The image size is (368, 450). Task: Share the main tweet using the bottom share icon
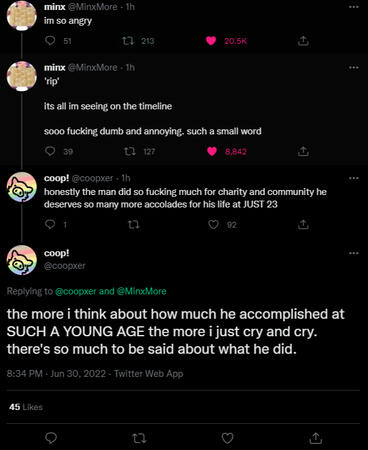315,438
